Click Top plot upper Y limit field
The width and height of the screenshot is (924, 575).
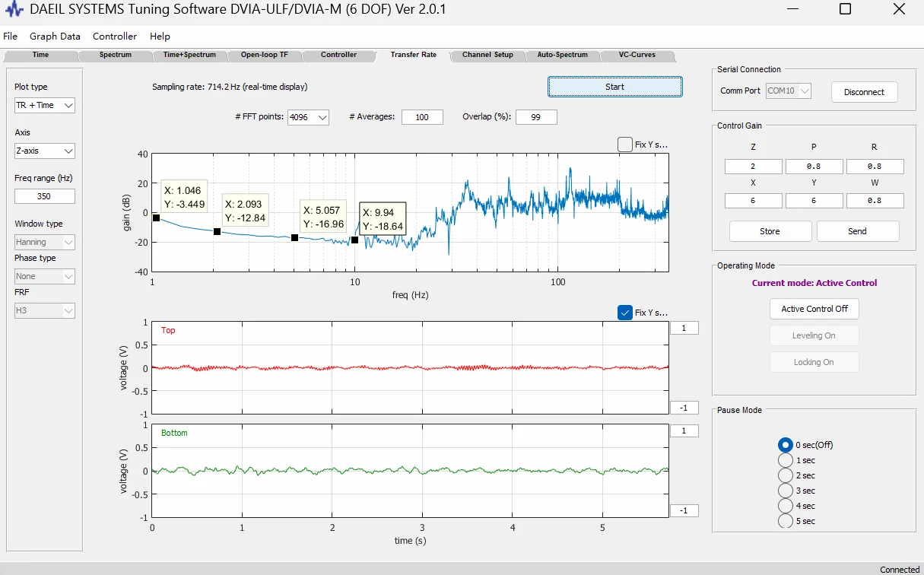click(x=684, y=329)
